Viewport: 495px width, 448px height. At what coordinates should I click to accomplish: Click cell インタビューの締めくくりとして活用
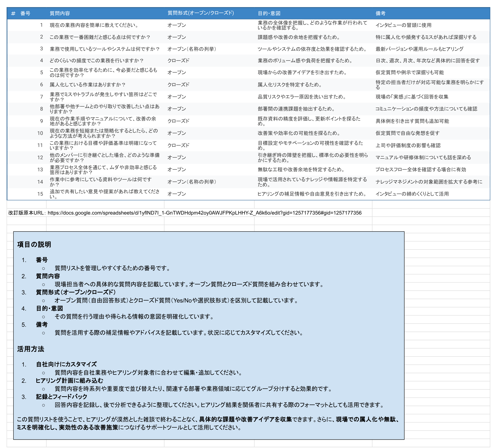pyautogui.click(x=431, y=194)
